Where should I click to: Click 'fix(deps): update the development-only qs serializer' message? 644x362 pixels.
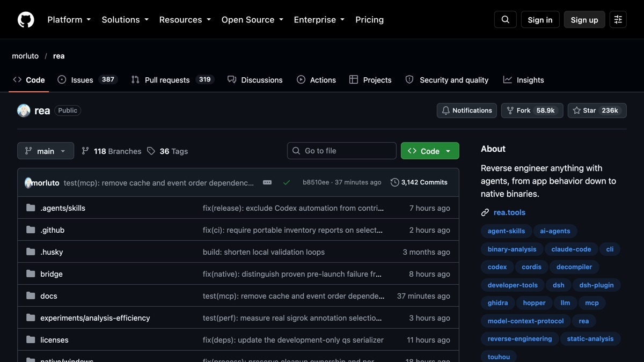pyautogui.click(x=293, y=340)
